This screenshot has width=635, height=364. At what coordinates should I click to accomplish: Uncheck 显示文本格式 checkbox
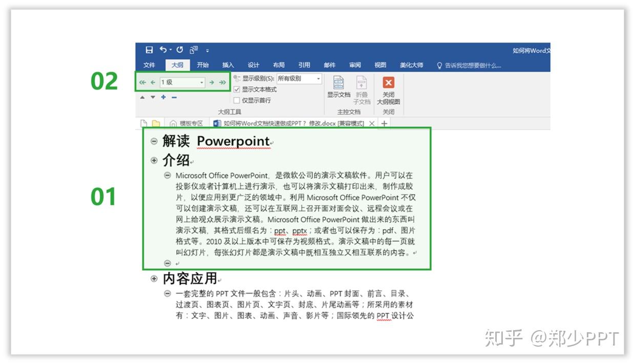pos(237,90)
